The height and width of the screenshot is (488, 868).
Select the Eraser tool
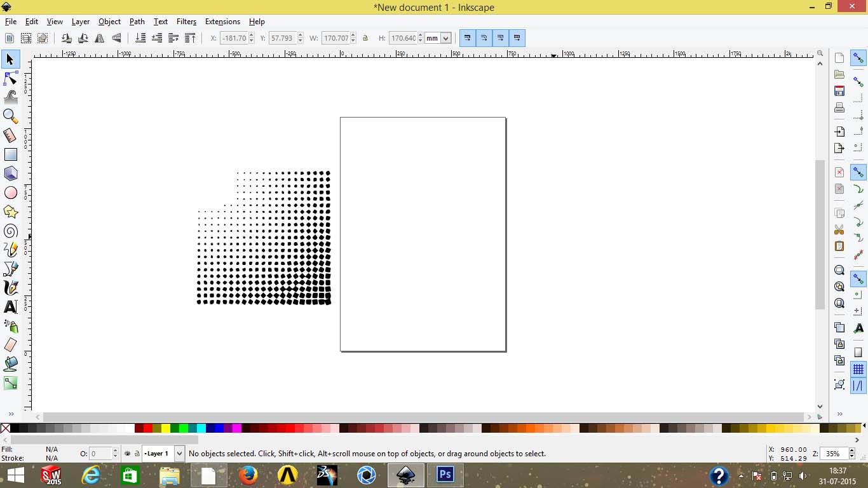coord(11,345)
